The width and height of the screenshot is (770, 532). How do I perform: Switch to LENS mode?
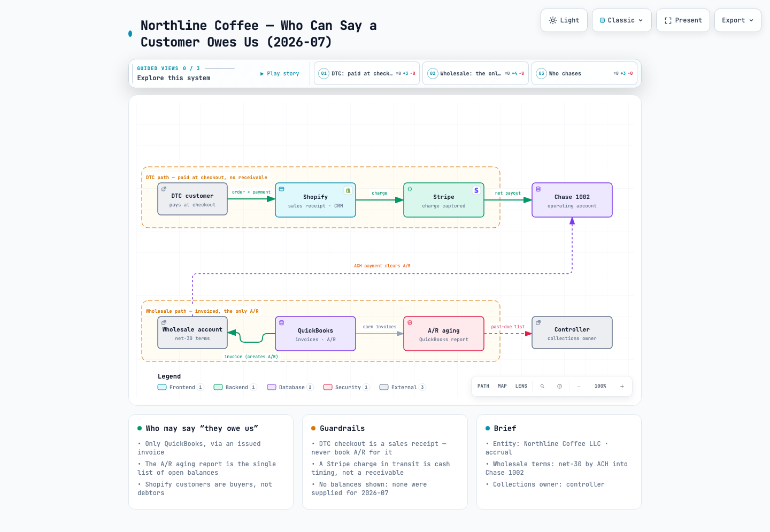(521, 386)
